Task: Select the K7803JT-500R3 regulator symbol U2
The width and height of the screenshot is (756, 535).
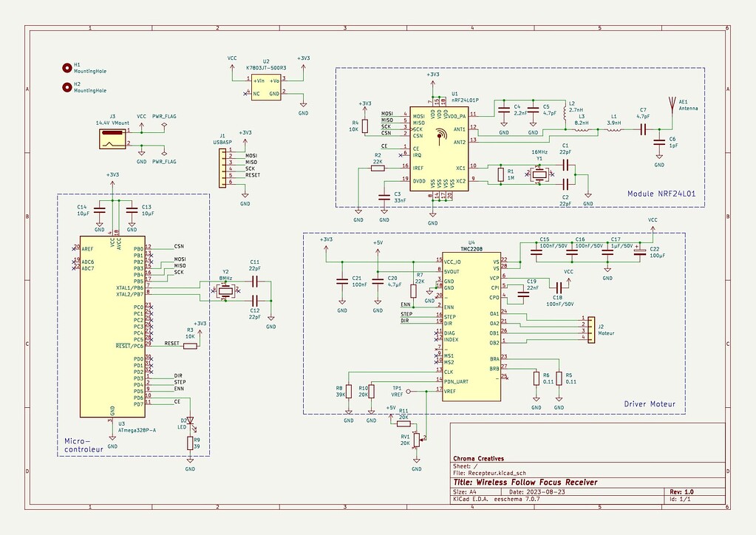Action: [265, 87]
